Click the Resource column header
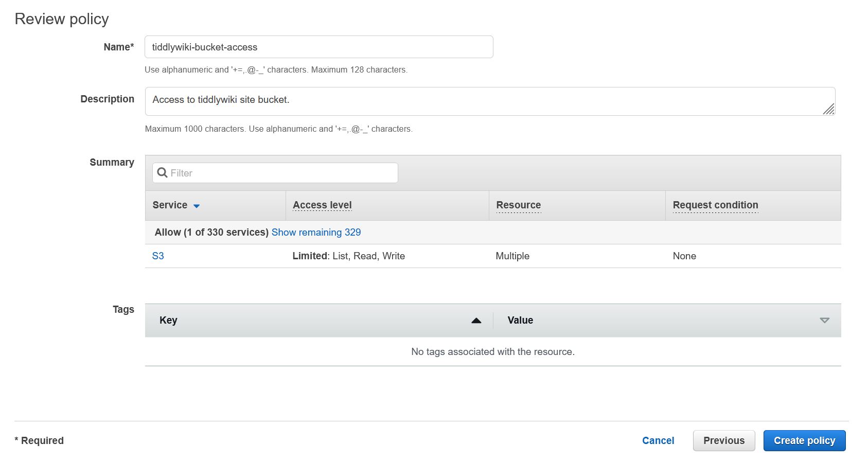868x462 pixels. 518,205
